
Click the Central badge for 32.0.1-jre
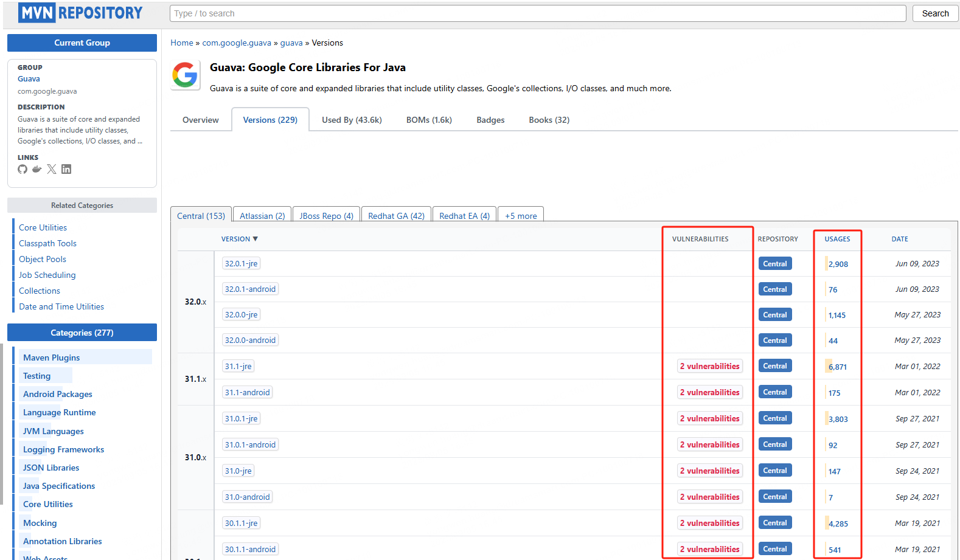coord(774,264)
